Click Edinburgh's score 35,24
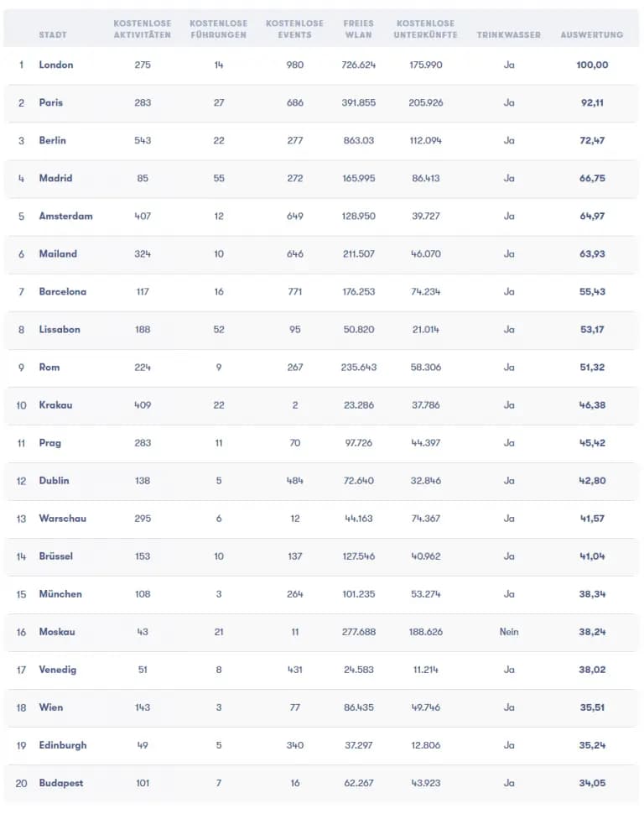 (592, 745)
